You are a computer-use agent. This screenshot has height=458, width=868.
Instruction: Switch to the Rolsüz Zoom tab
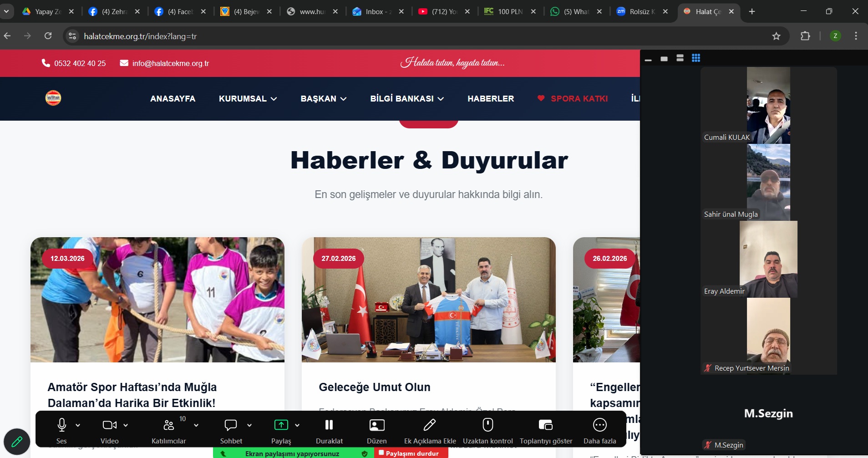(643, 12)
